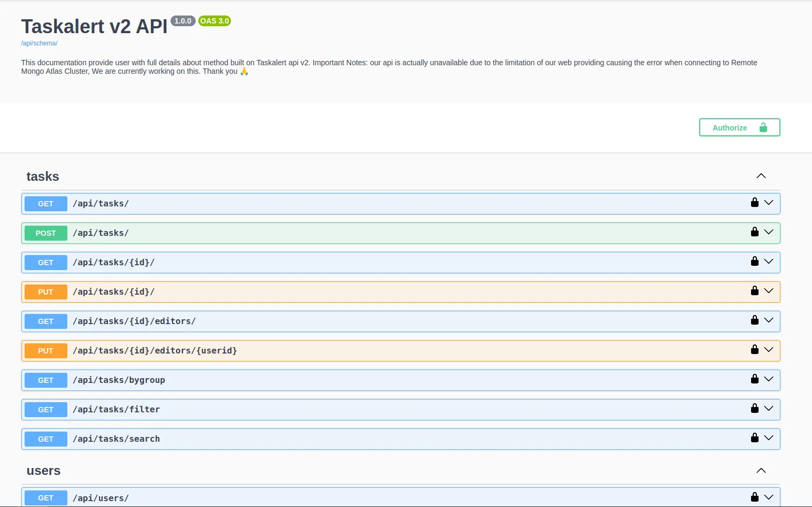Click the 1.0.0 version badge

click(183, 21)
